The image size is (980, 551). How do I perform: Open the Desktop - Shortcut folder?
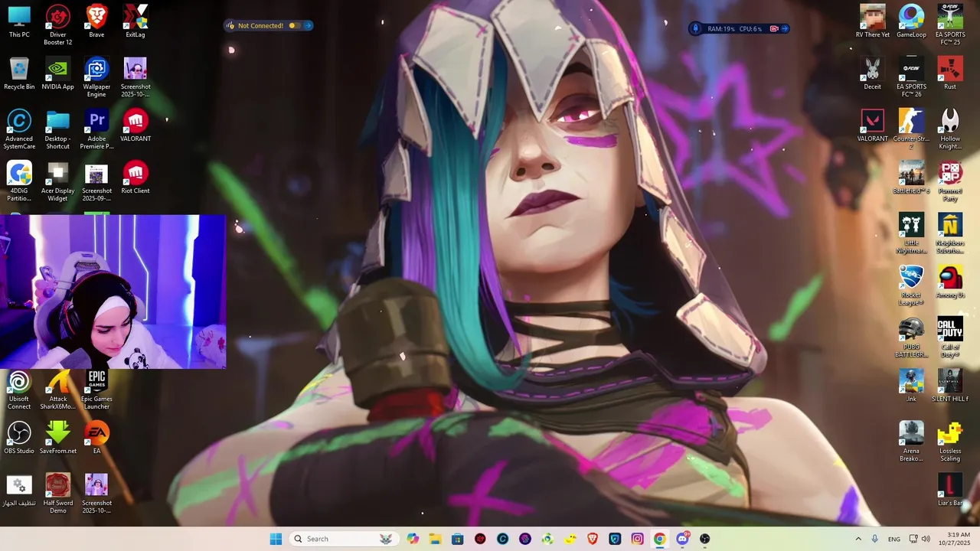click(x=57, y=129)
